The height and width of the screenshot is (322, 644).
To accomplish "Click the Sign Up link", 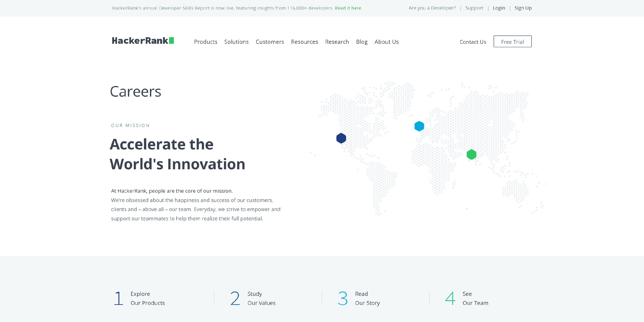I will 523,8.
